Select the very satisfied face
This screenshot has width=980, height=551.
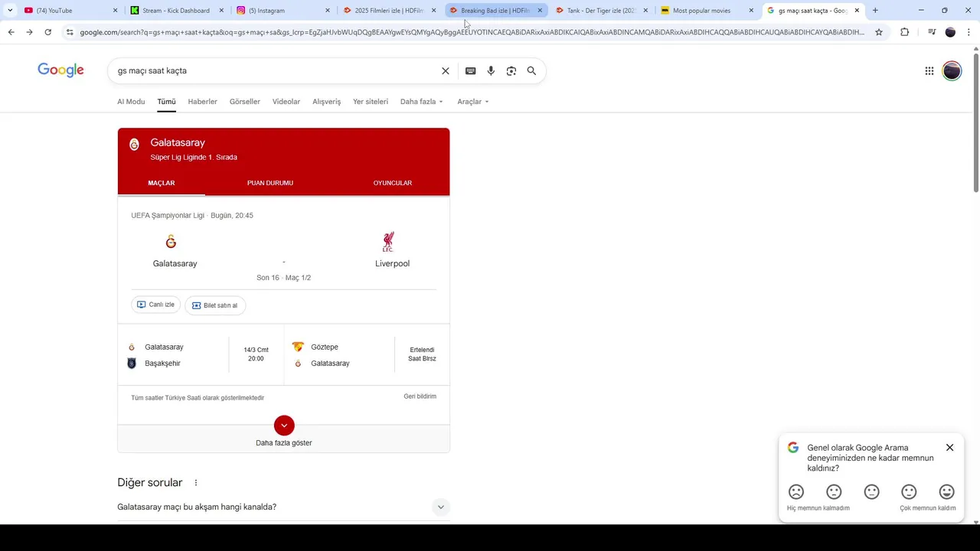click(x=946, y=492)
